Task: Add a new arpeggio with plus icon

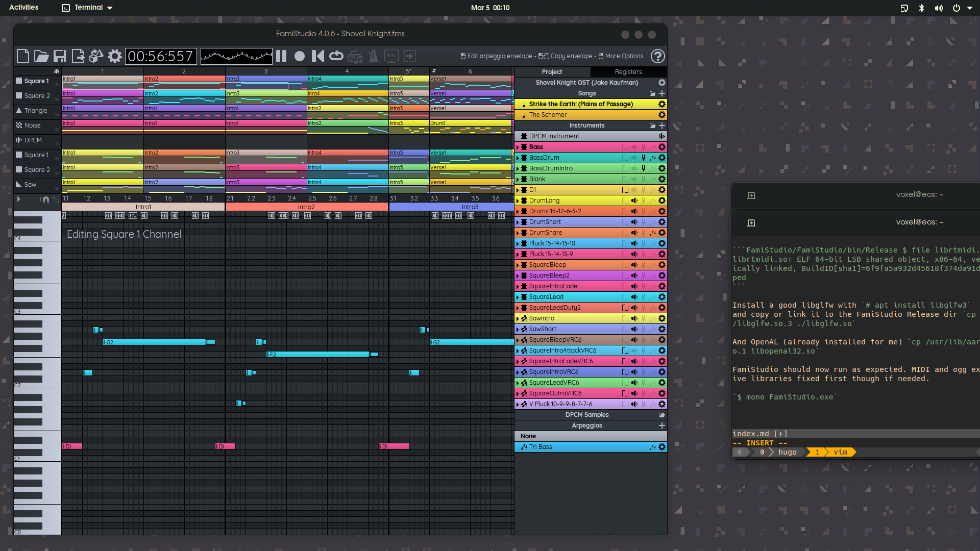Action: (662, 425)
